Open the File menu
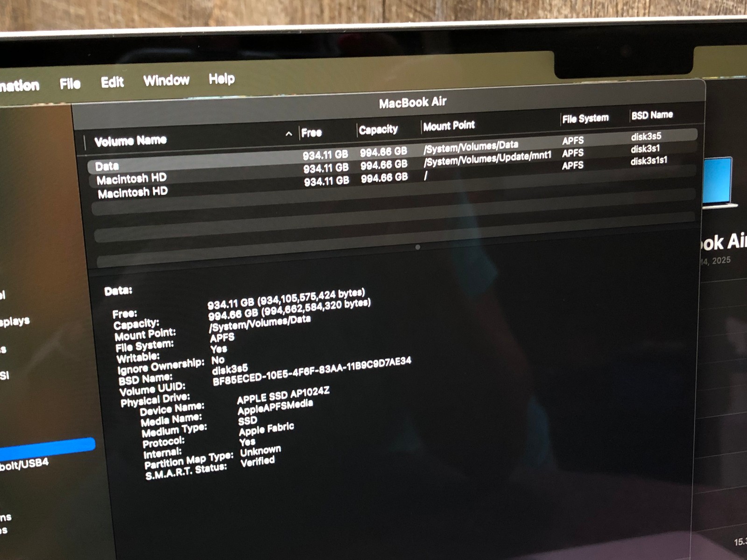 coord(70,84)
